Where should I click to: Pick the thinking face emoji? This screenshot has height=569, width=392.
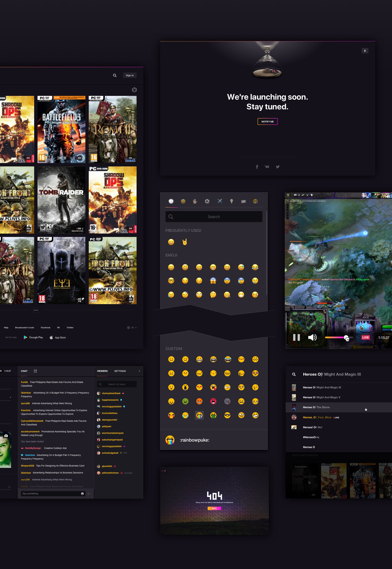213,295
